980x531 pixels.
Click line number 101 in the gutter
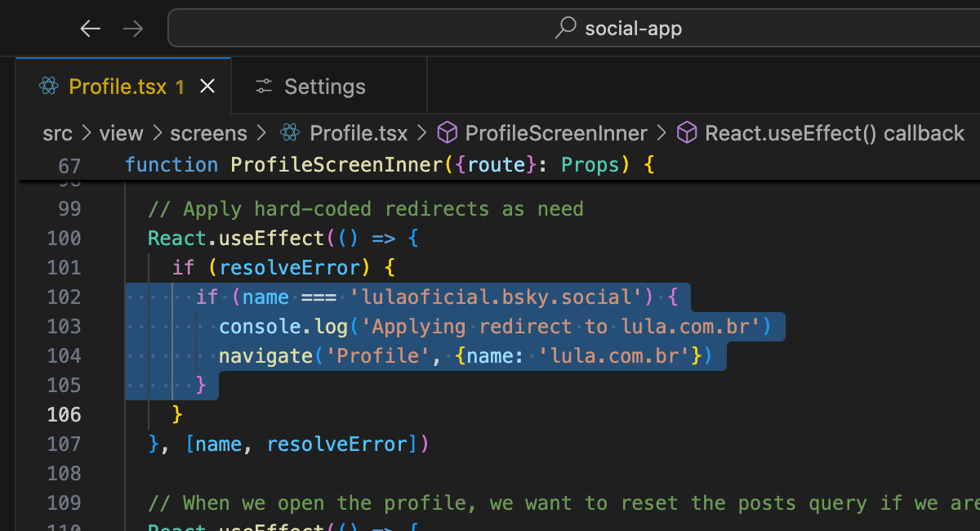(64, 268)
